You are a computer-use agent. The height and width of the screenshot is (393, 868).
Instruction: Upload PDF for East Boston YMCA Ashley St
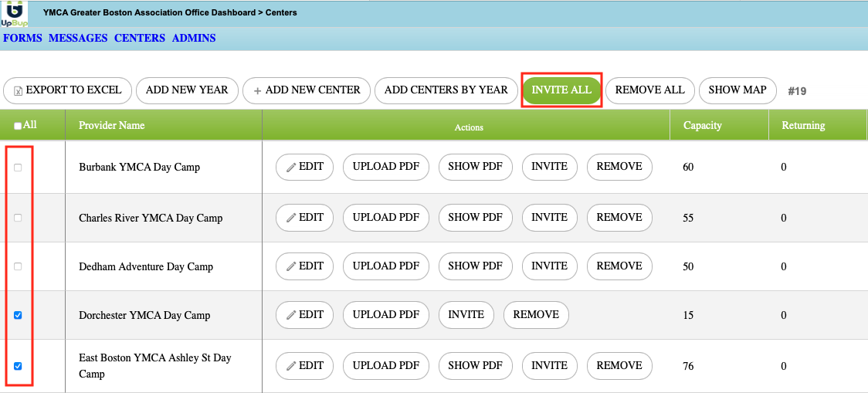click(x=386, y=366)
